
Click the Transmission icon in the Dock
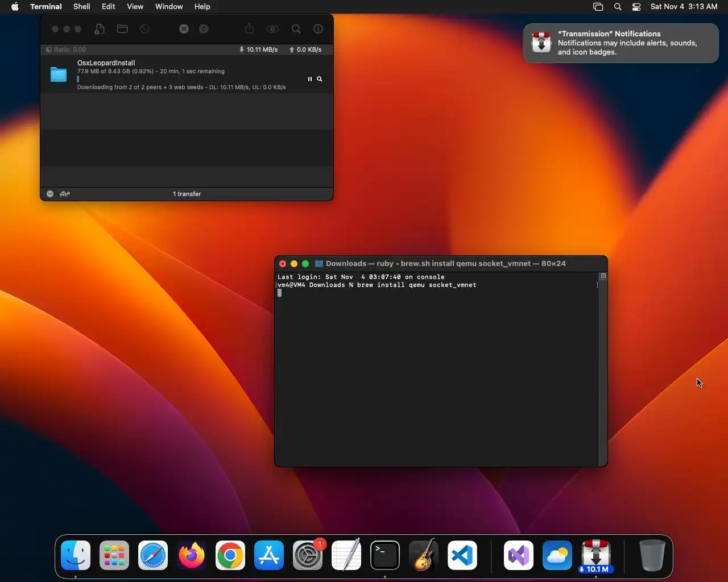coord(596,555)
